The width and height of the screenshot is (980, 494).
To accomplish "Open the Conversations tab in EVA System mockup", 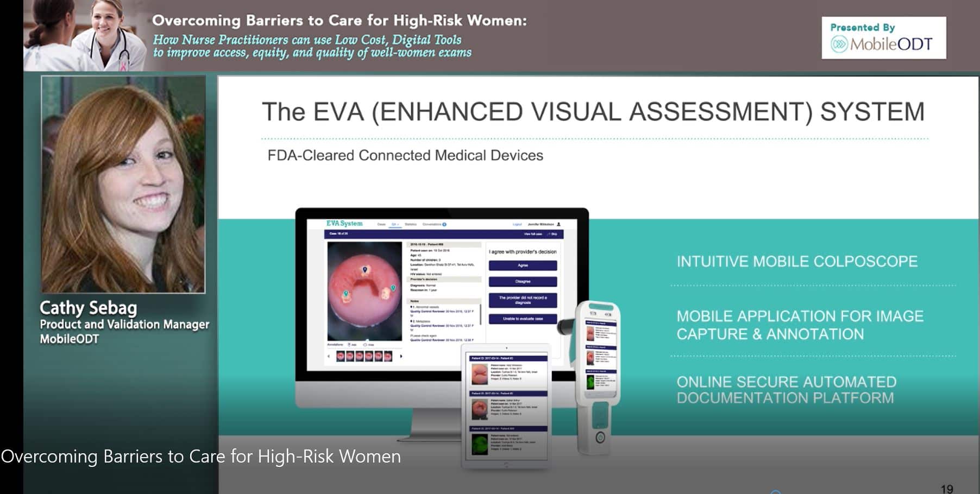I will 432,224.
